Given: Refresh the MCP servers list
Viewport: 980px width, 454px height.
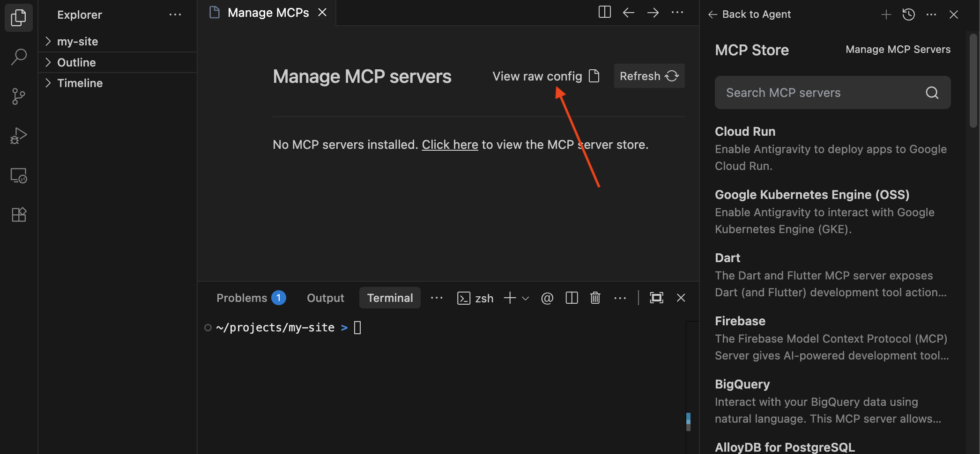Looking at the screenshot, I should pyautogui.click(x=649, y=76).
